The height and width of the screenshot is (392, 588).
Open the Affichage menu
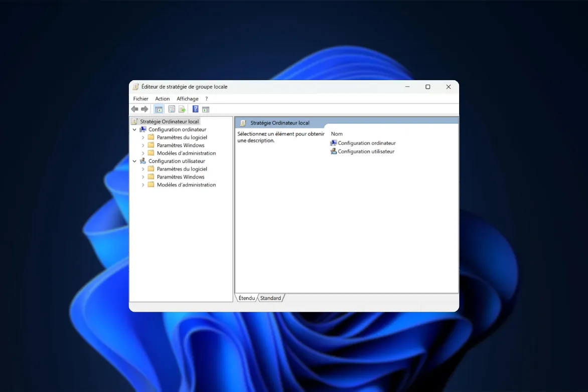[187, 99]
